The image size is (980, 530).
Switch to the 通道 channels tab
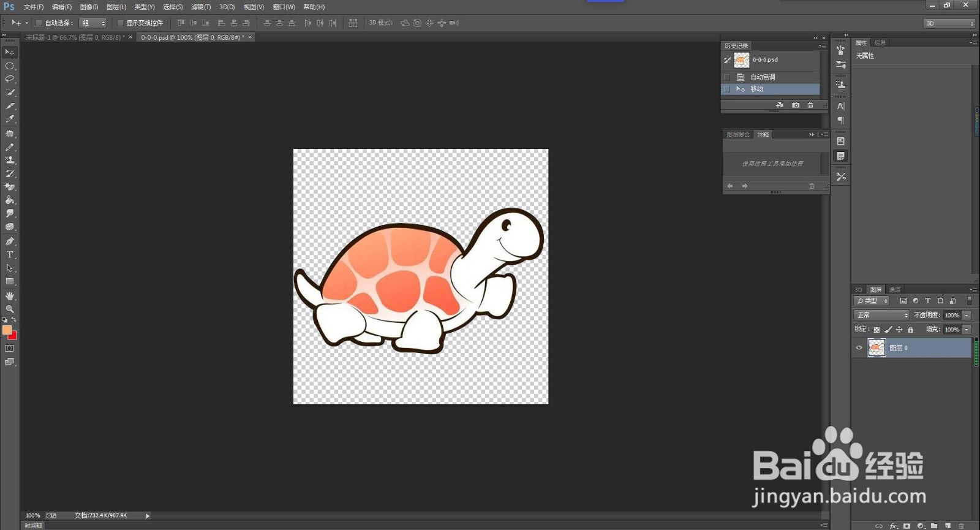coord(895,290)
